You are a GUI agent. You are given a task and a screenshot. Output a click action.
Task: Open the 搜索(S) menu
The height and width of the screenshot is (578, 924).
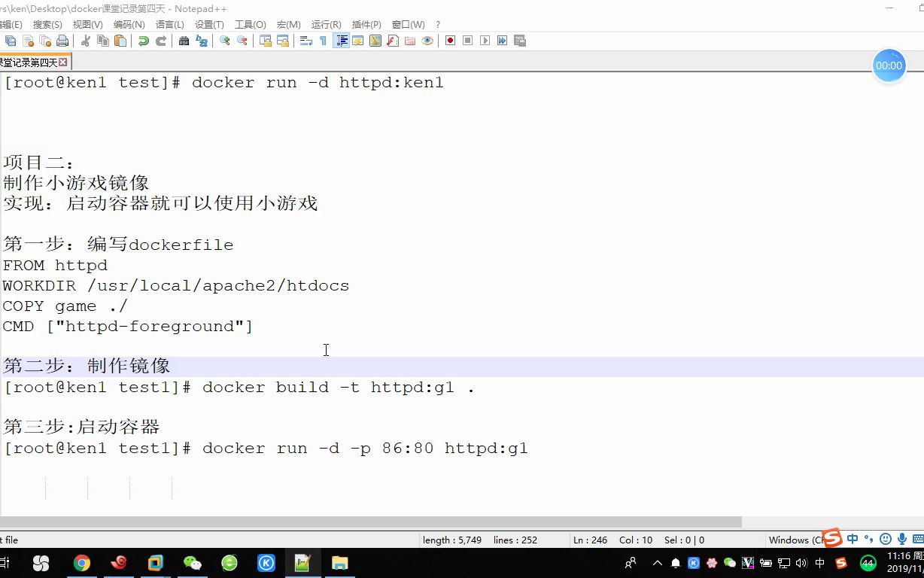(x=47, y=24)
